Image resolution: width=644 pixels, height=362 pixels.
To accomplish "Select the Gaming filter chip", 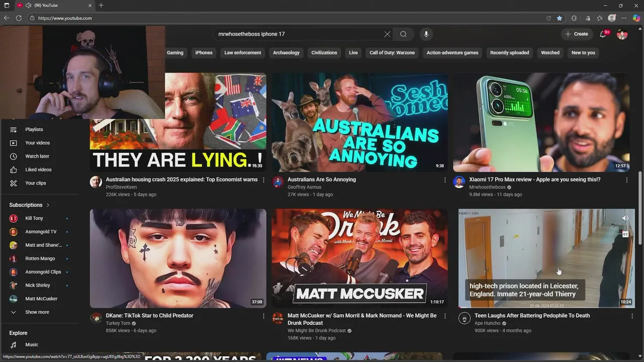I will point(175,53).
